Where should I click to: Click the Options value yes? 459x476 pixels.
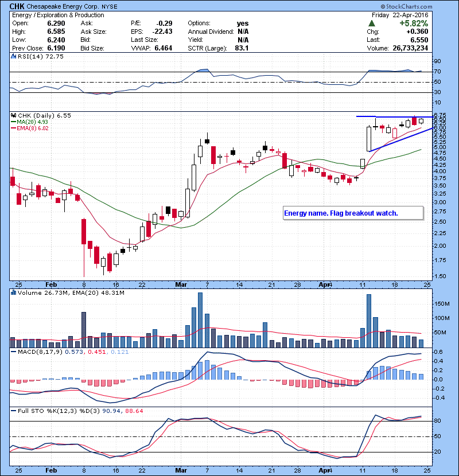point(243,24)
